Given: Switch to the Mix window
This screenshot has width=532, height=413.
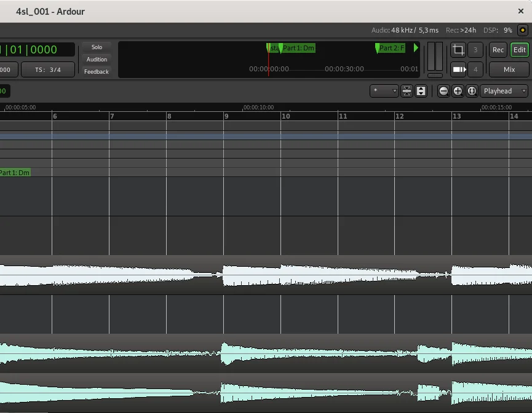Looking at the screenshot, I should click(x=509, y=69).
